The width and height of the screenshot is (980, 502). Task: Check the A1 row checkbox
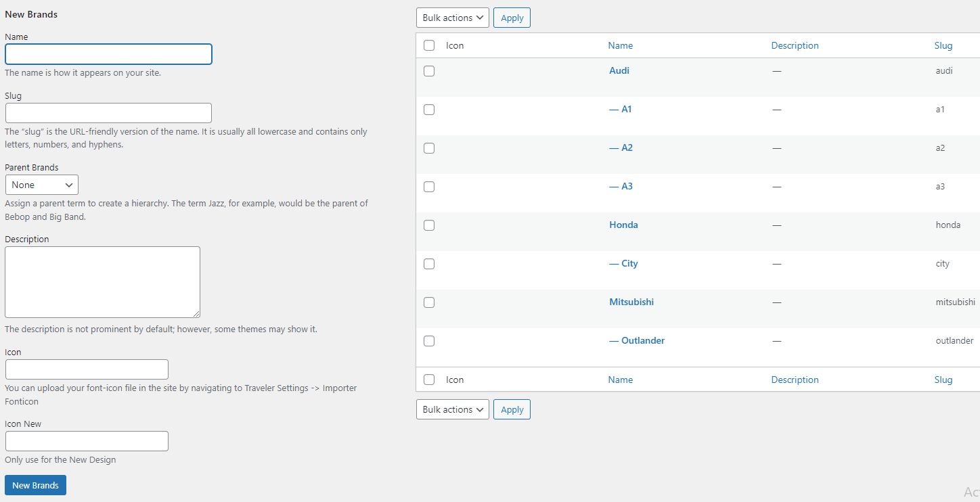(x=429, y=110)
